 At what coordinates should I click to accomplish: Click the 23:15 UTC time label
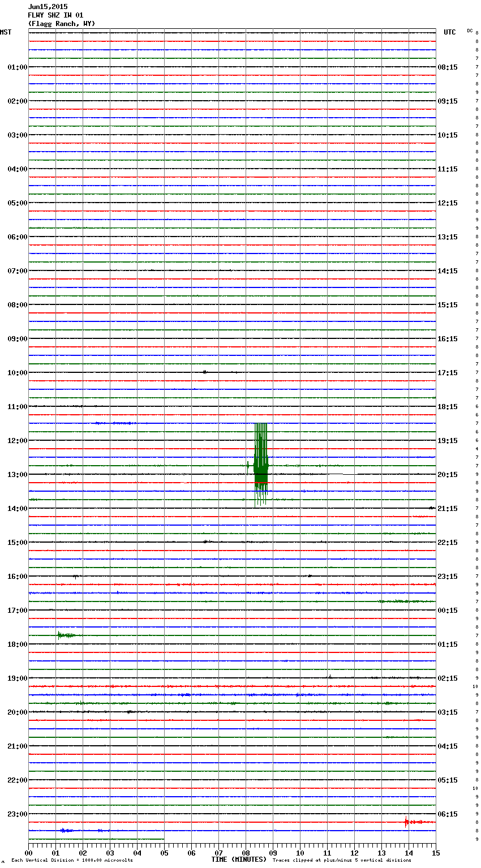click(x=448, y=577)
